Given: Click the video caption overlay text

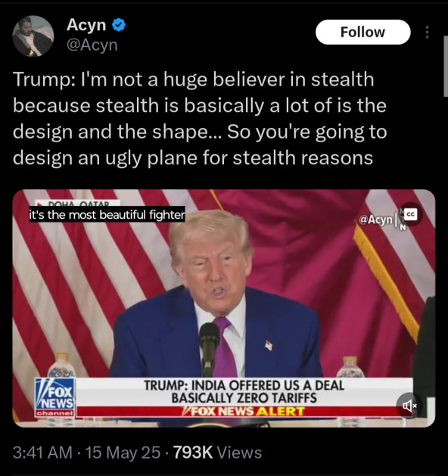Looking at the screenshot, I should (107, 215).
